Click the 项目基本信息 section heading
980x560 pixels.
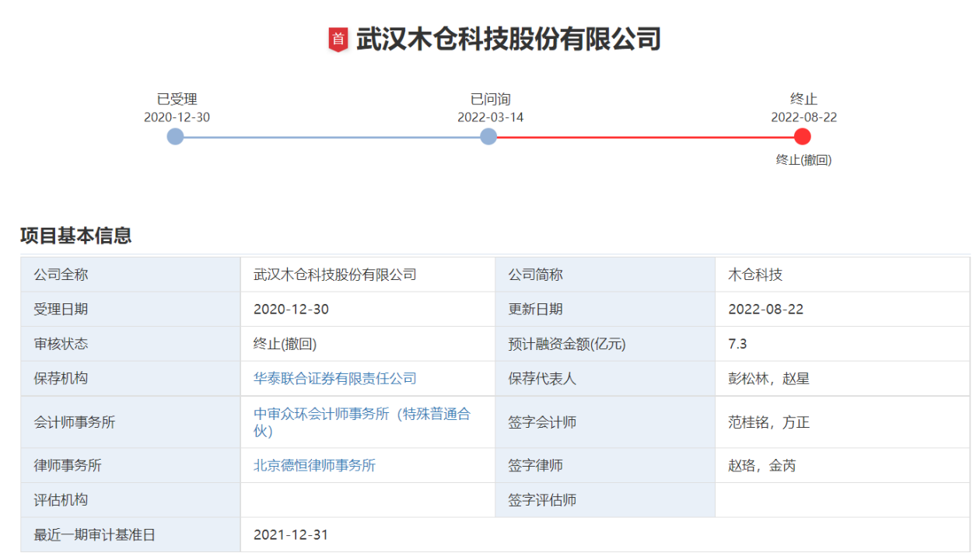pos(76,236)
